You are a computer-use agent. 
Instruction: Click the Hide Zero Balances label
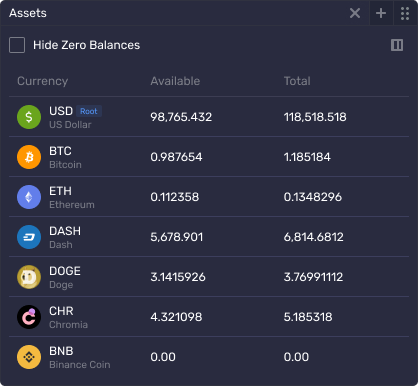[86, 45]
